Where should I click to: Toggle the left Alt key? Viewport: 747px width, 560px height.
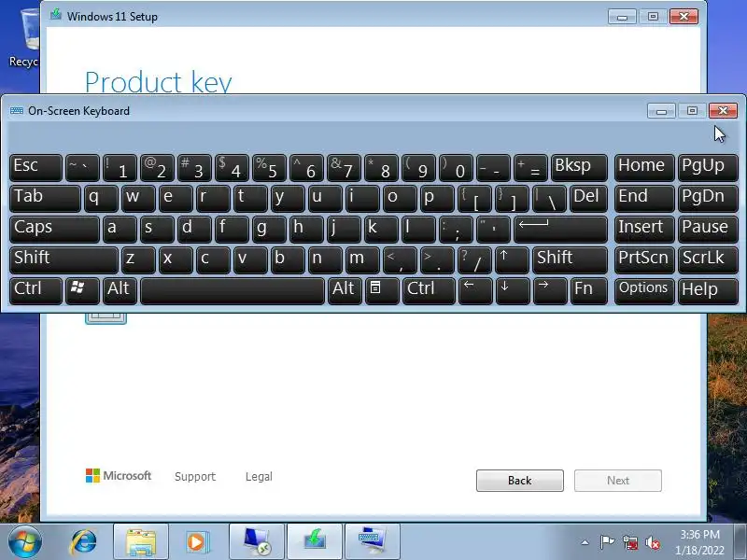click(x=120, y=290)
